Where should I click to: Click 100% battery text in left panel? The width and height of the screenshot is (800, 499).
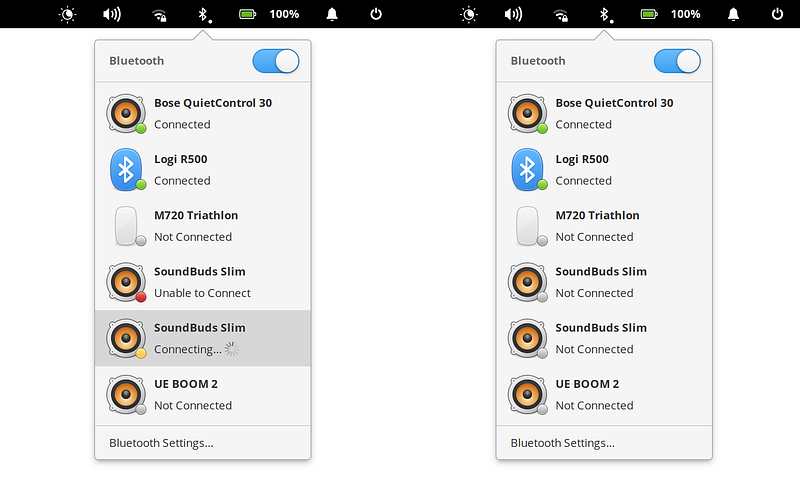click(284, 14)
